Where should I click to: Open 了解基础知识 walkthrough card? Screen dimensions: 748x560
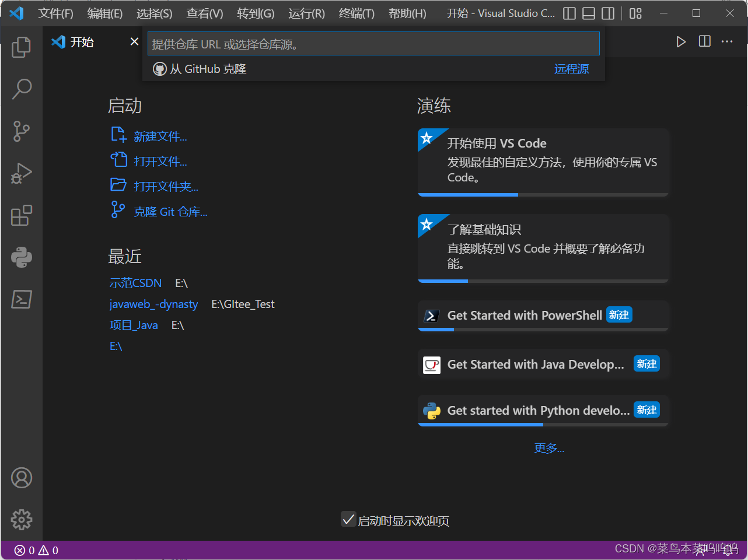(x=543, y=249)
